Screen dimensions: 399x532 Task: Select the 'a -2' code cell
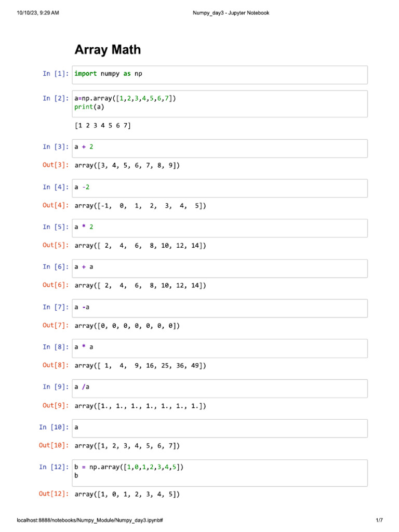(220, 188)
